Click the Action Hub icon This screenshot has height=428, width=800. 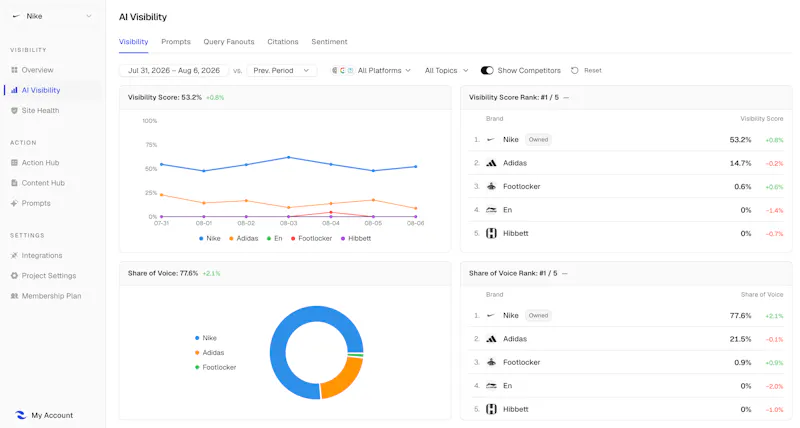pos(14,163)
